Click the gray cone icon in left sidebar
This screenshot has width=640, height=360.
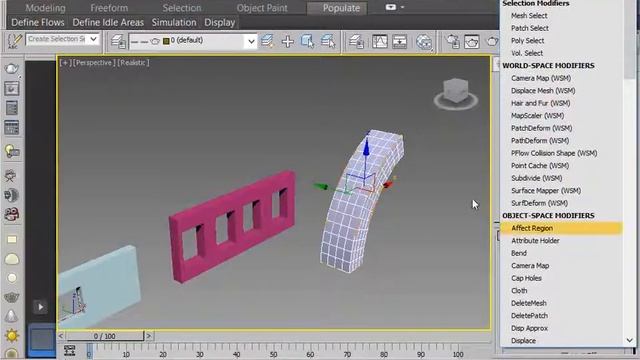11,316
